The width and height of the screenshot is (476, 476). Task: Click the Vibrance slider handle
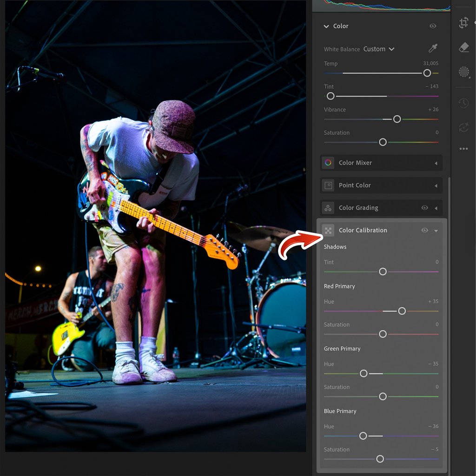click(397, 119)
